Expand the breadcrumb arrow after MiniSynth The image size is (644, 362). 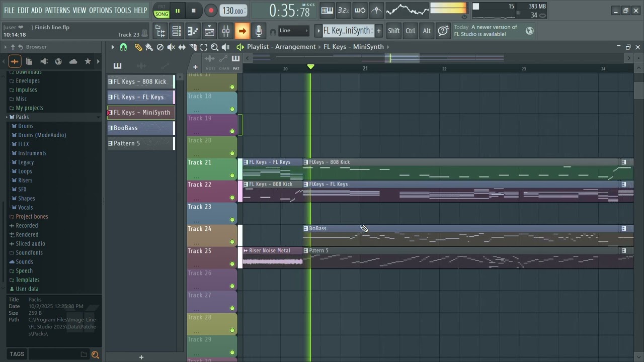[x=388, y=47]
